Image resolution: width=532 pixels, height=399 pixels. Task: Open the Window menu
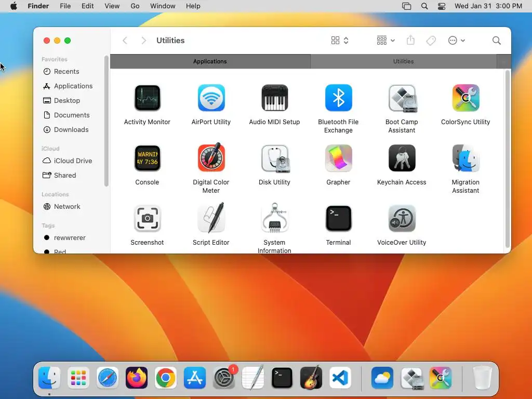(x=163, y=6)
